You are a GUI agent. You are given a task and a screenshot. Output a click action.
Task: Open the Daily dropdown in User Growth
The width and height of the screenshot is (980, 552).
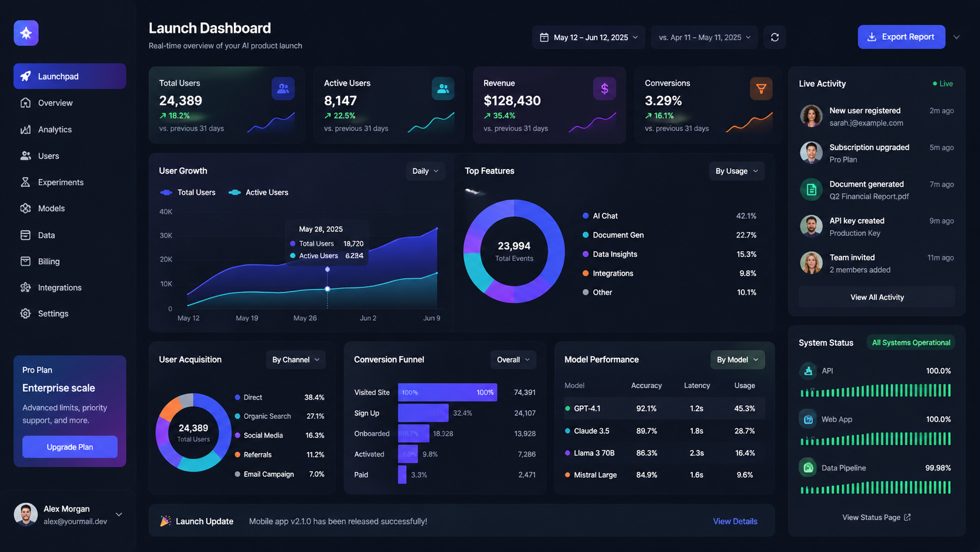(x=425, y=171)
